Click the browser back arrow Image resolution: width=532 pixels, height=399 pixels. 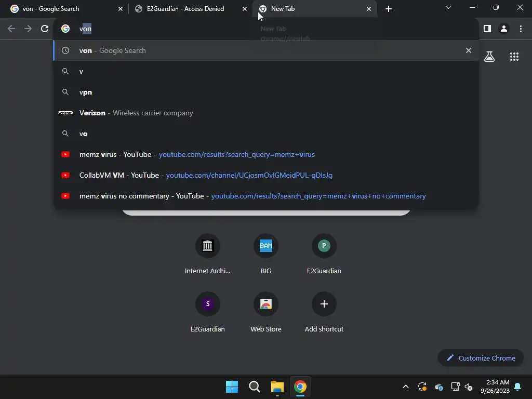[11, 29]
